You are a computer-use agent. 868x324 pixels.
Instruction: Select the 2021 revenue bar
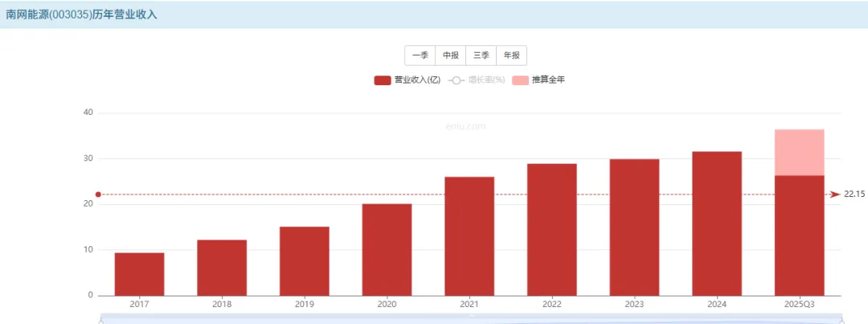pyautogui.click(x=469, y=236)
